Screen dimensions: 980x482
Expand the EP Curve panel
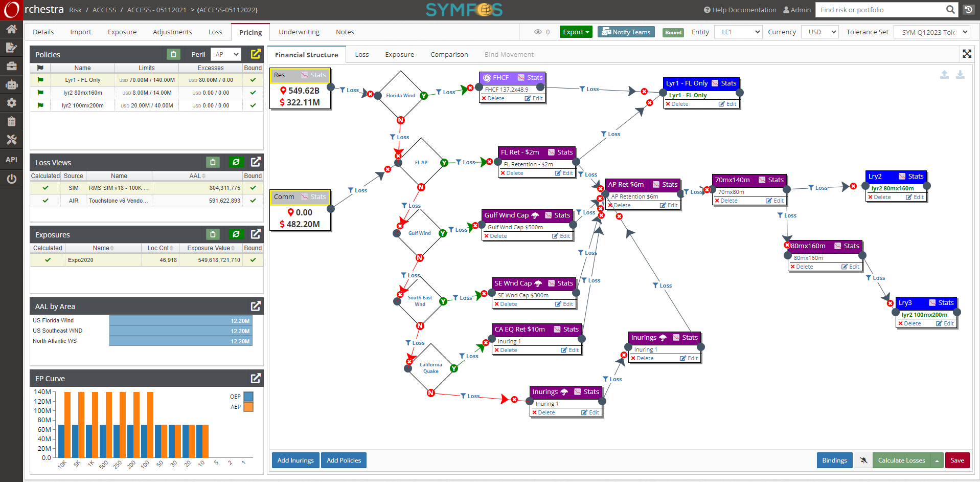[x=256, y=378]
